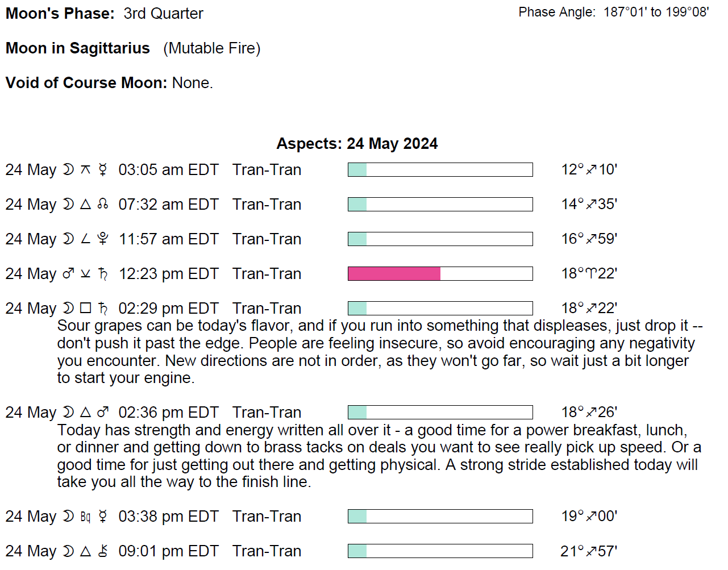The height and width of the screenshot is (570, 728).
Task: Click the trine symbol in the 07:32 am row
Action: click(86, 205)
